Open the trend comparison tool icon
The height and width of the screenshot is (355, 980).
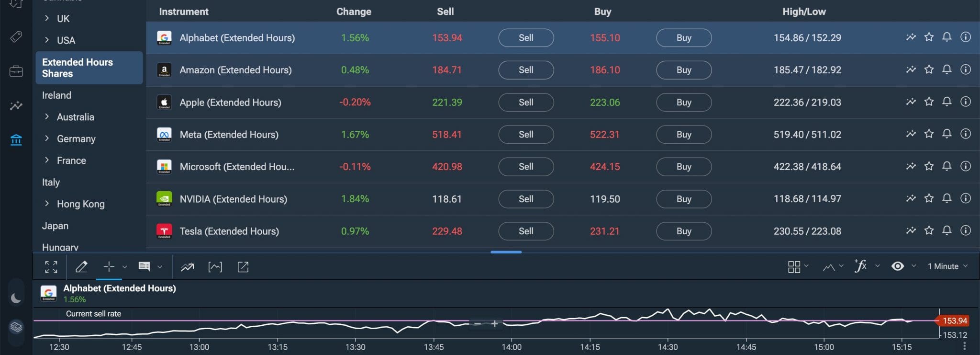pos(187,267)
